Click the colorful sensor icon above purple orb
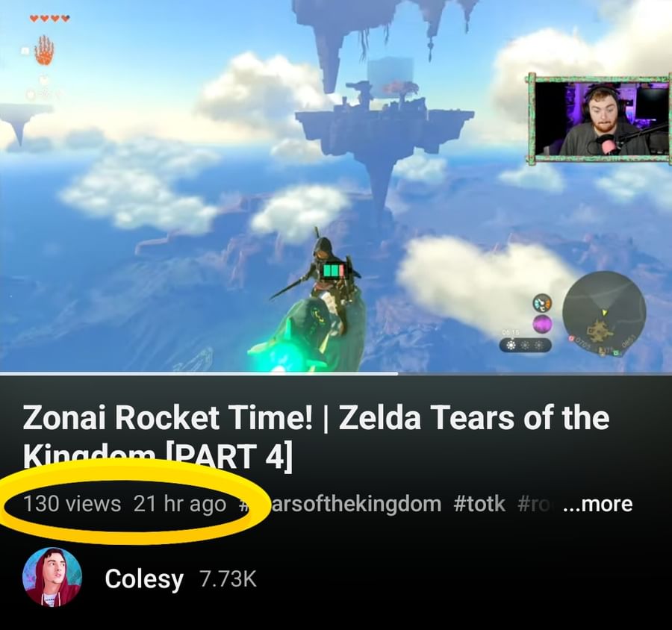The width and height of the screenshot is (672, 630). (x=543, y=303)
